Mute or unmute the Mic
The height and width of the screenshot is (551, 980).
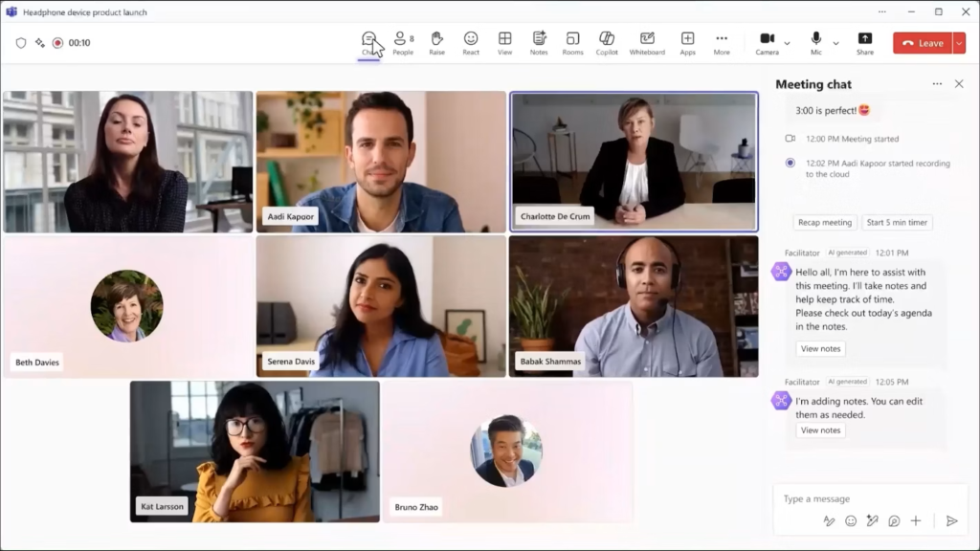coord(815,43)
